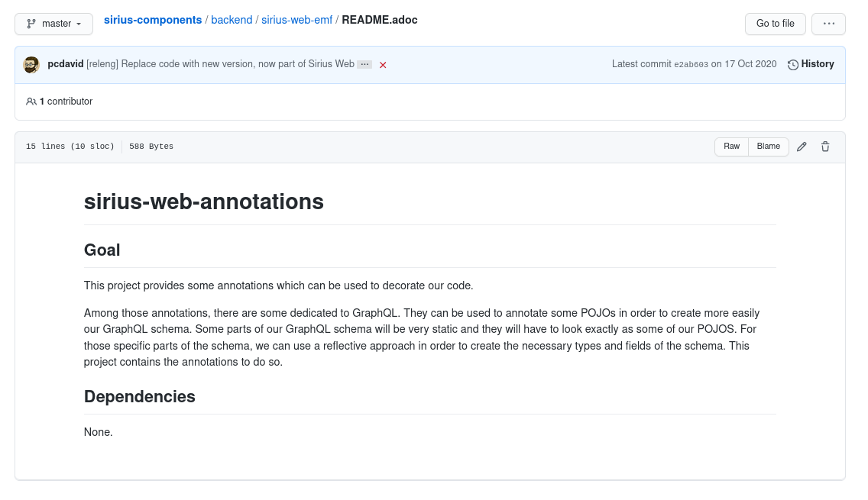Open pcdavid's profile via the avatar
This screenshot has width=868, height=500.
(x=31, y=64)
